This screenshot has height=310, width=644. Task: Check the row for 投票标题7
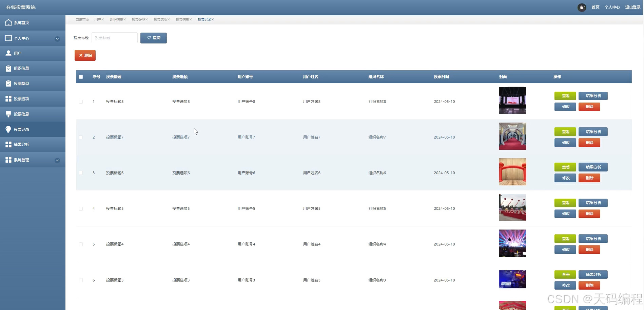(x=81, y=137)
